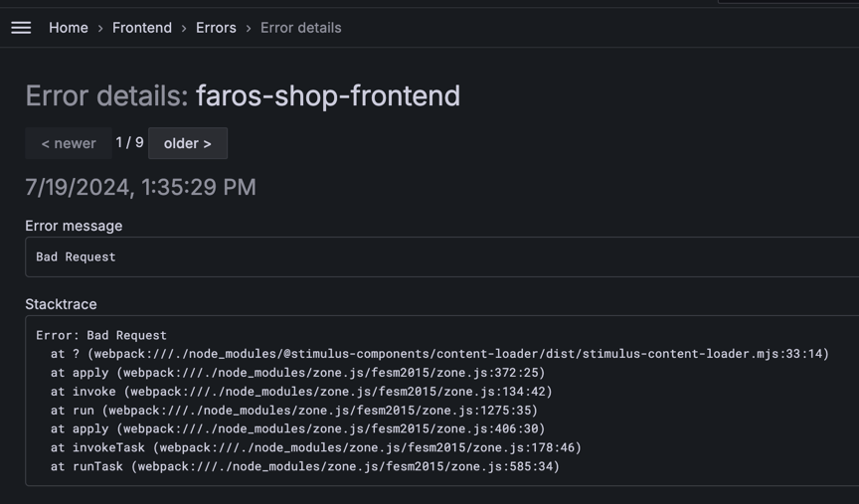Viewport: 859px width, 504px height.
Task: Open the hamburger navigation menu
Action: [x=21, y=28]
